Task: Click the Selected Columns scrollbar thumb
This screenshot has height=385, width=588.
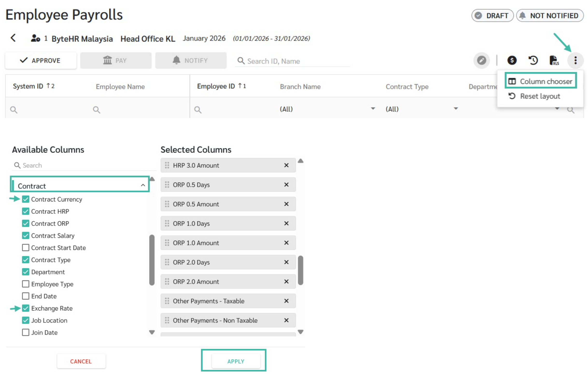Action: [x=301, y=270]
